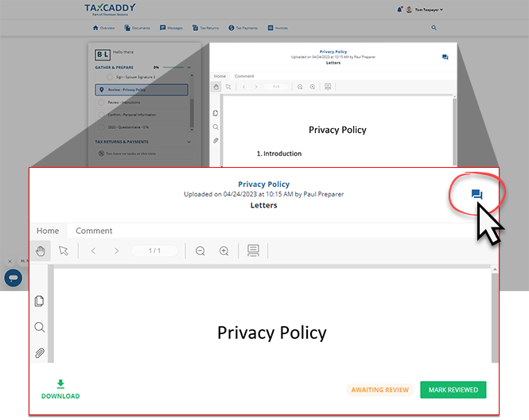Select the arrow tool in the small background viewer

pos(228,87)
